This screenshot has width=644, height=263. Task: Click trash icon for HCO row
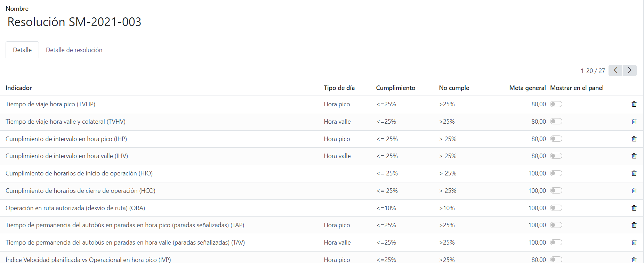(634, 191)
